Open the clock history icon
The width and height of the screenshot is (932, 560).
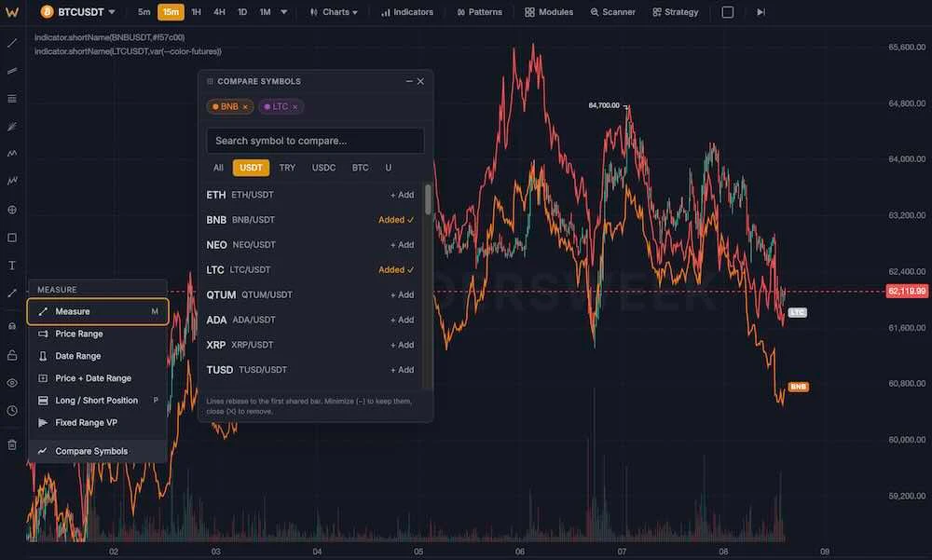(x=12, y=411)
